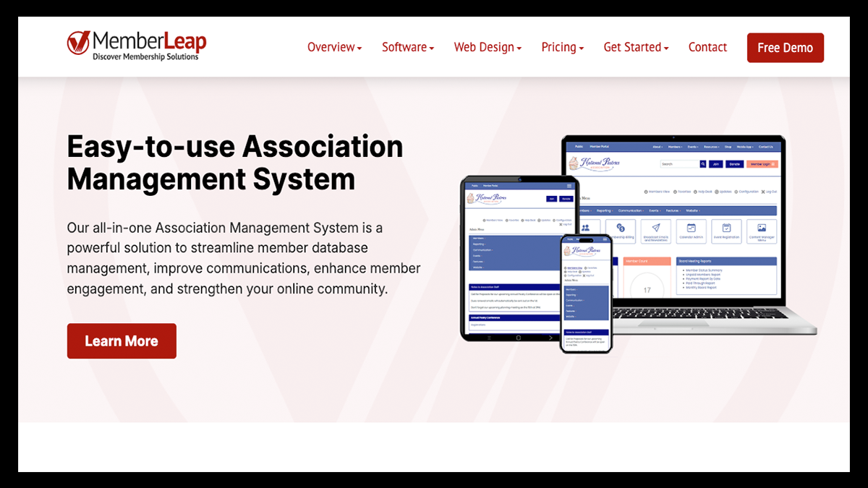Open the Web Design dropdown
The width and height of the screenshot is (868, 488).
(488, 48)
